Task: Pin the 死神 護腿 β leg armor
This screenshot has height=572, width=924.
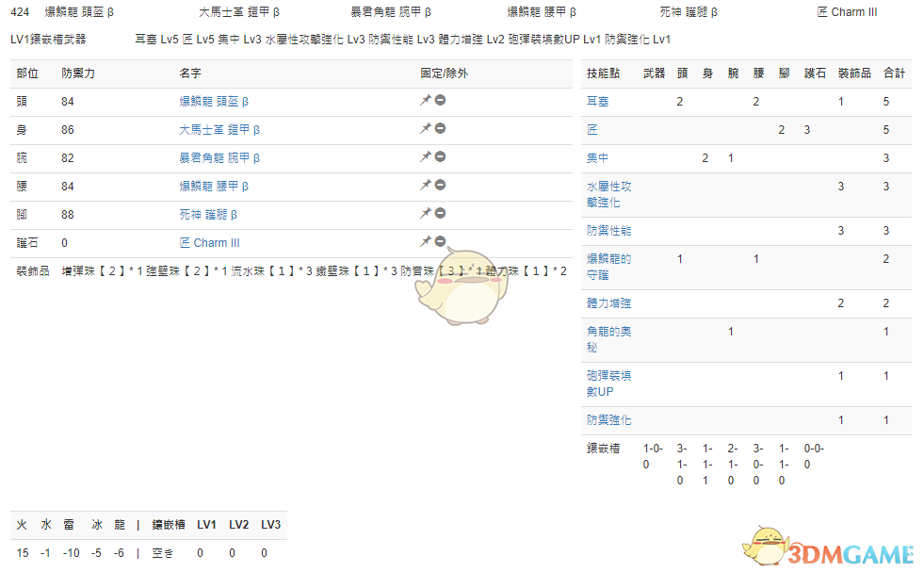Action: pos(426,214)
